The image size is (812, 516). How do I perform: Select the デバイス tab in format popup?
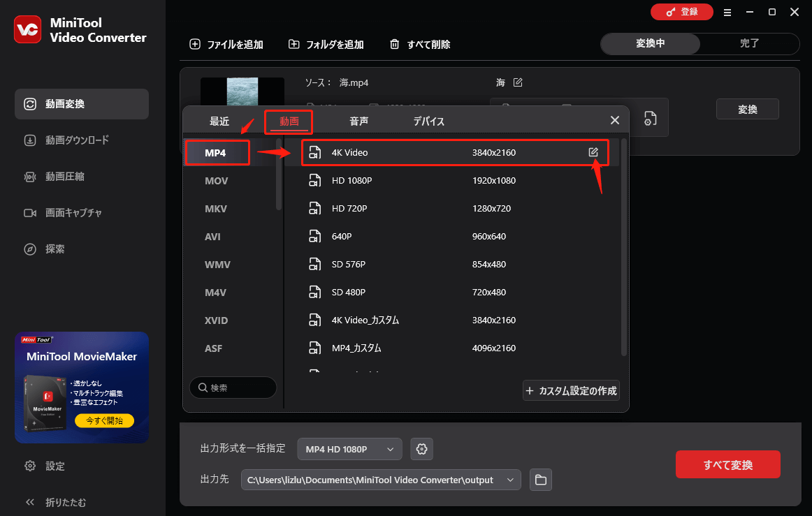[428, 121]
